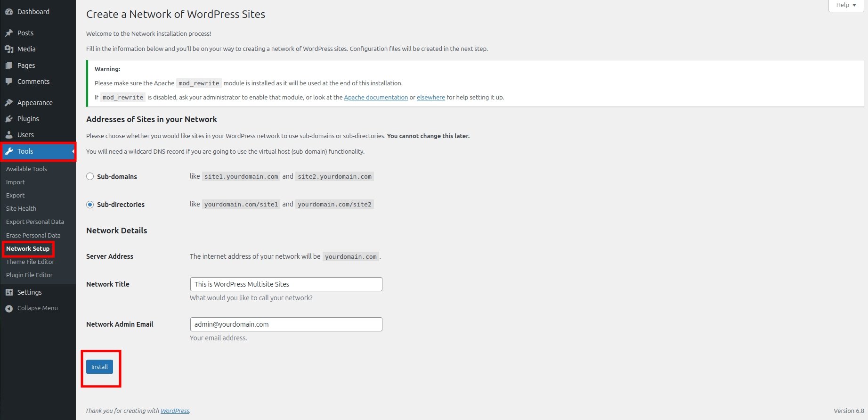868x420 pixels.
Task: Open the Plugin File Editor item
Action: pyautogui.click(x=29, y=275)
